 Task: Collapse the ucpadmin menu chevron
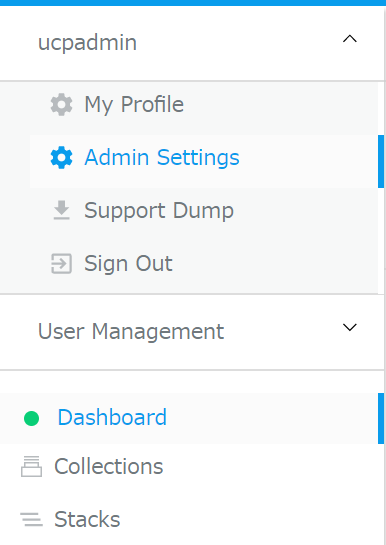[x=350, y=39]
